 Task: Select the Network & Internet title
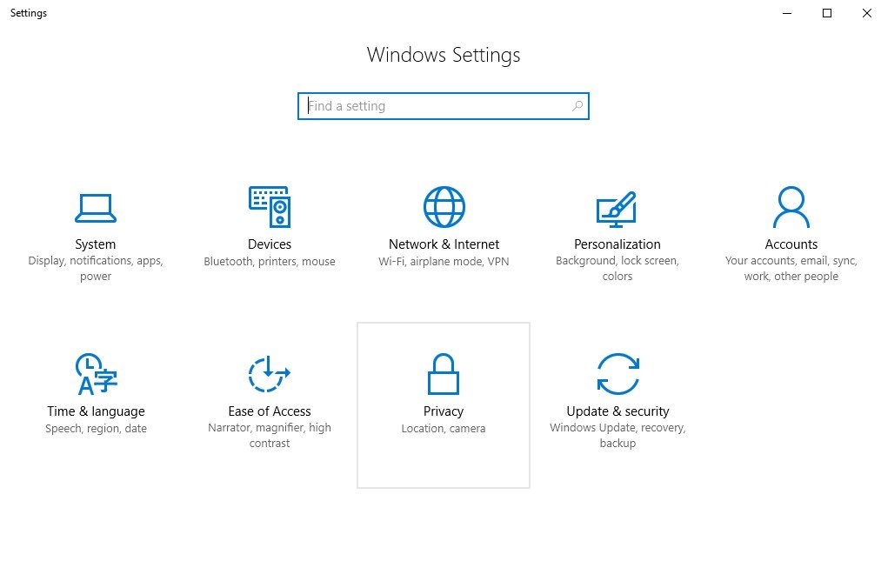click(444, 244)
